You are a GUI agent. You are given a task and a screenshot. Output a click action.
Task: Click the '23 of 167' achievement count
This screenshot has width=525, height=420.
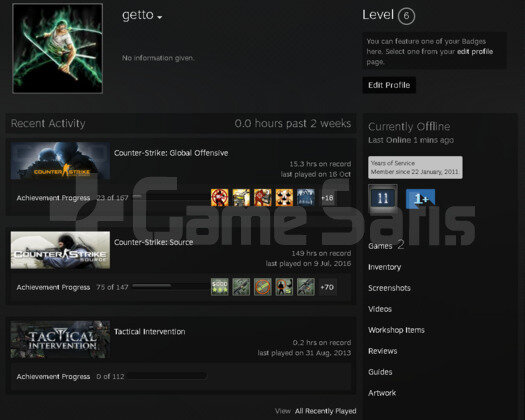tap(112, 198)
